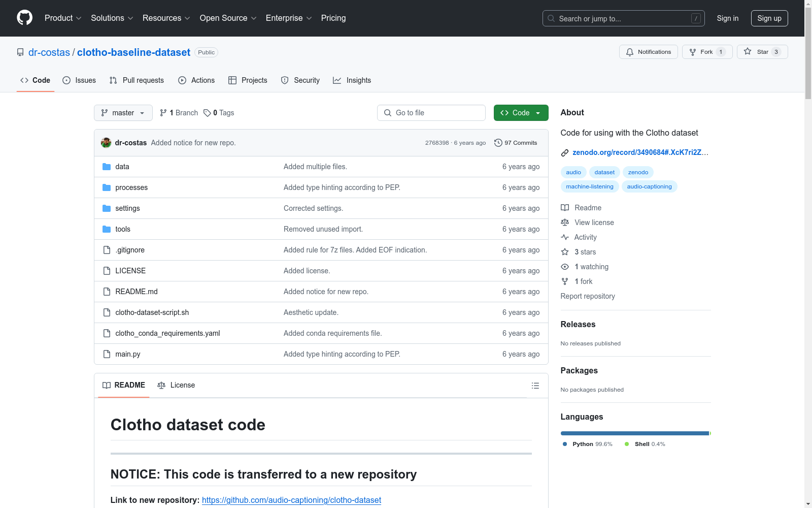Click the zenodo topic tag
Image resolution: width=812 pixels, height=508 pixels.
(x=638, y=172)
